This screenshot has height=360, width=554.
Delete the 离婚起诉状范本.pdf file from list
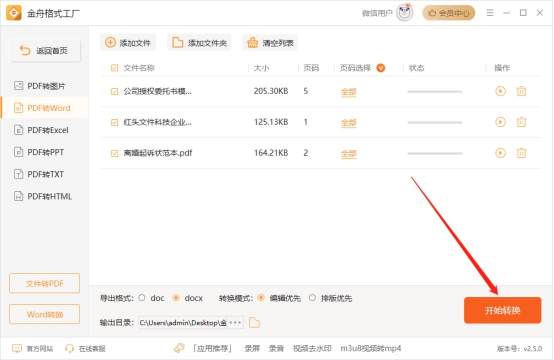[521, 153]
